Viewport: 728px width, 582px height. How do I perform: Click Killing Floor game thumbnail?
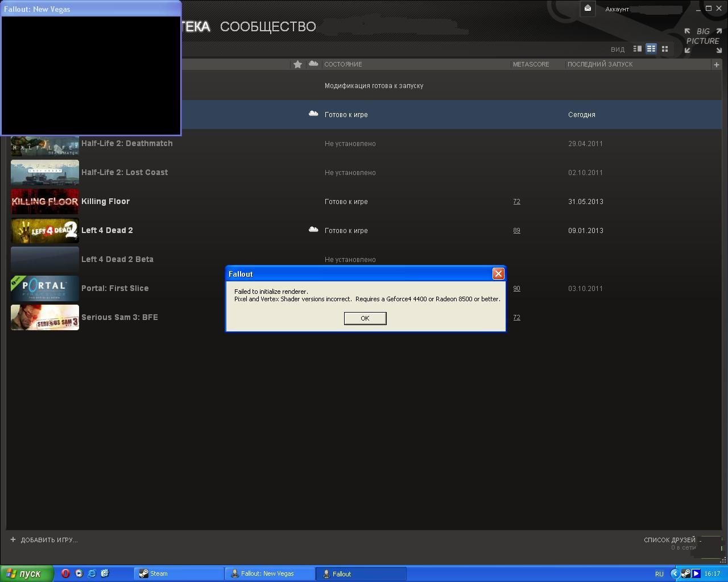45,201
